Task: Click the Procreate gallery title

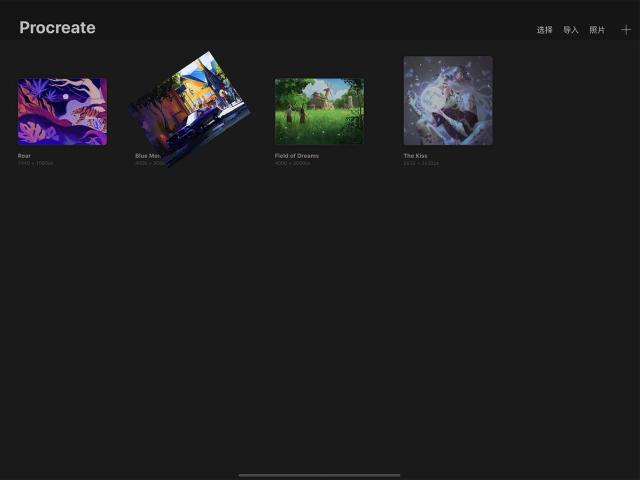Action: (58, 28)
